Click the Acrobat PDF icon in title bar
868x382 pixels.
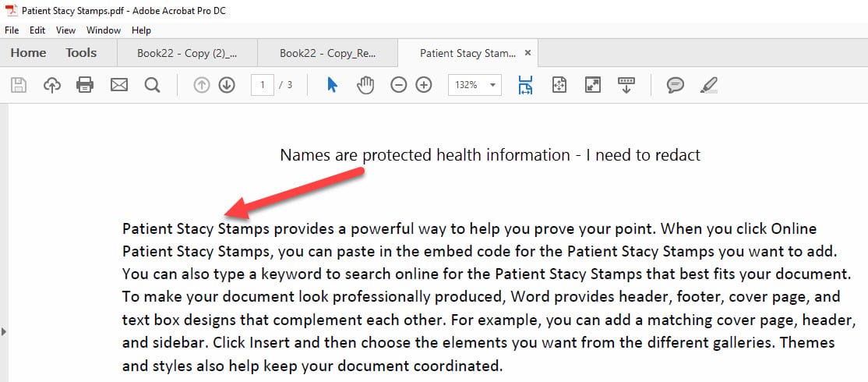[x=11, y=10]
